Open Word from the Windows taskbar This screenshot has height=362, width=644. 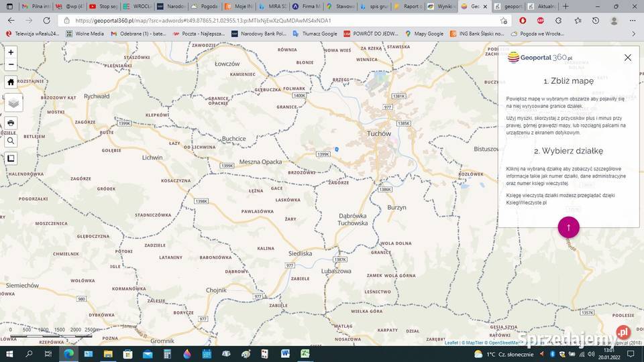point(285,353)
